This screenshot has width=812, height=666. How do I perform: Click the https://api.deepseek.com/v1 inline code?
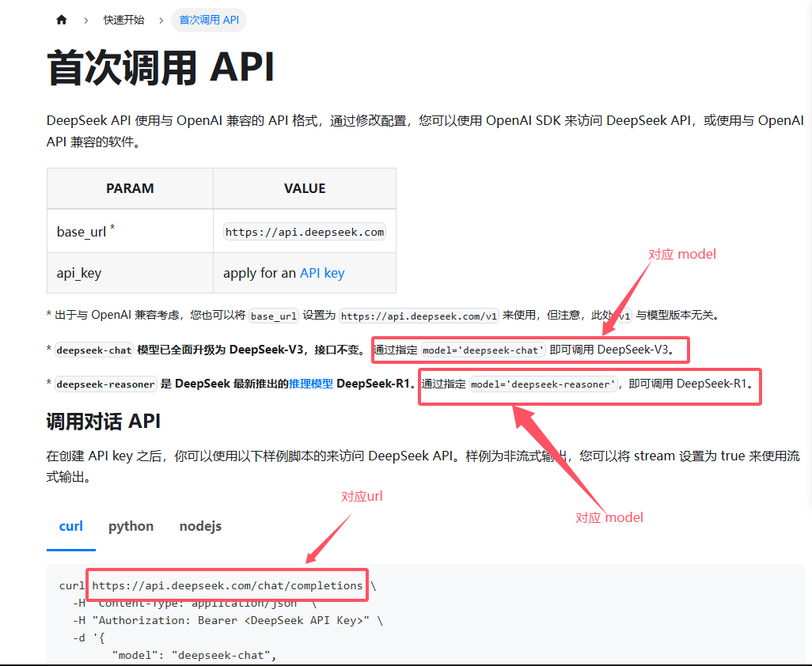coord(419,316)
